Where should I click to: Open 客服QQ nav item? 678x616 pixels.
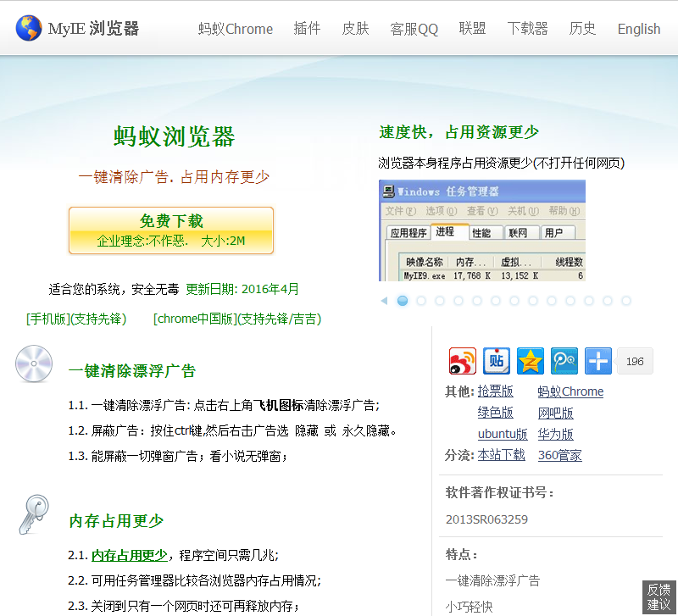point(414,29)
